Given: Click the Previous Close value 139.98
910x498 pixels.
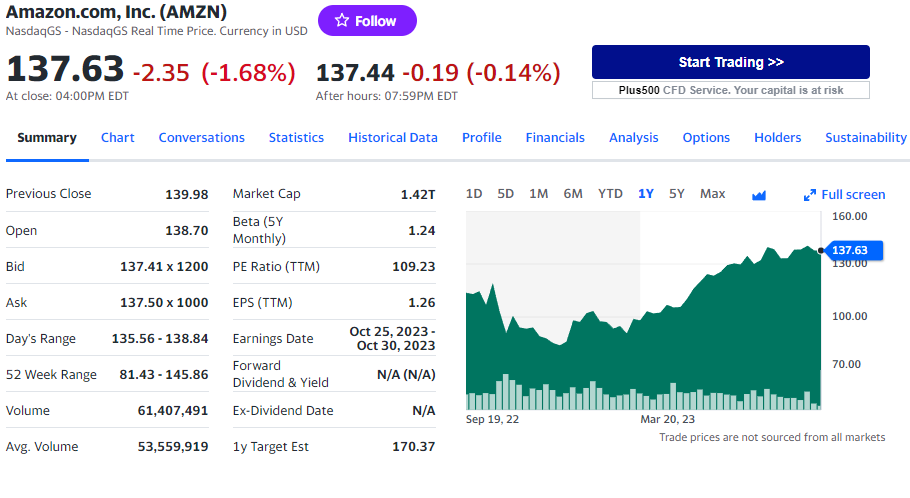Looking at the screenshot, I should pos(187,194).
